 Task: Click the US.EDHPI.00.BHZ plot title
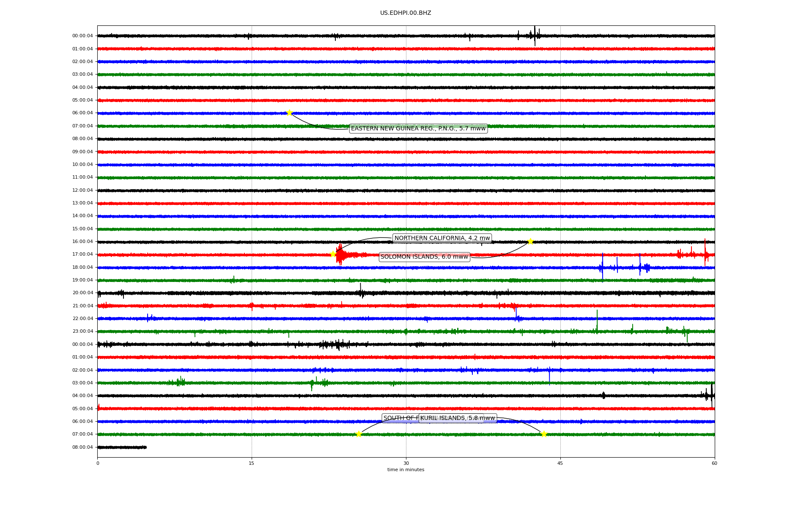tap(406, 13)
